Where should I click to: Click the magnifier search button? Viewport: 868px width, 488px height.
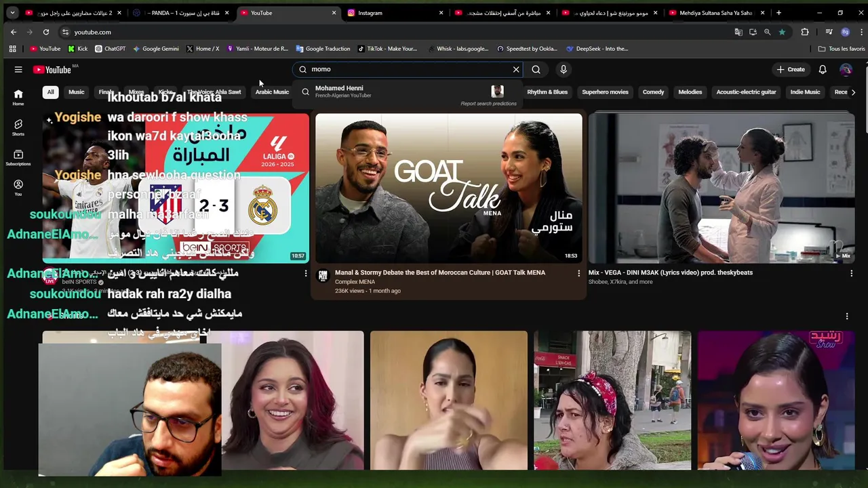[x=536, y=69]
